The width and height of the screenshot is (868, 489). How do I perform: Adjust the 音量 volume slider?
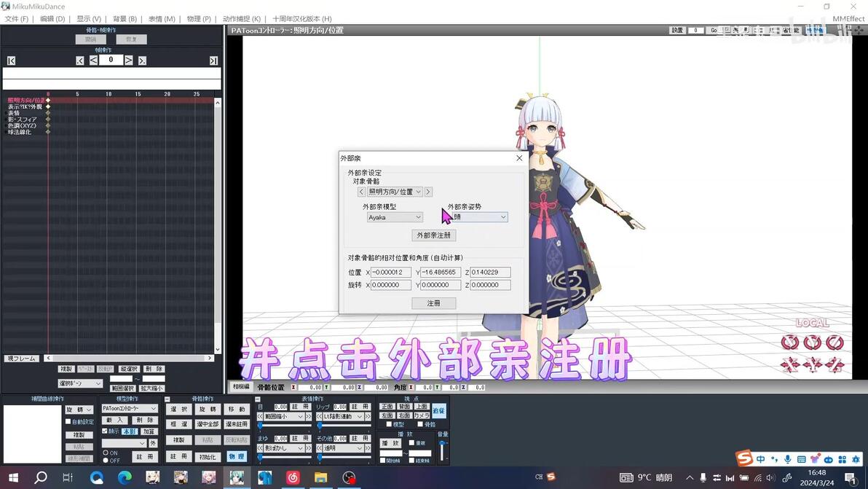pyautogui.click(x=442, y=450)
